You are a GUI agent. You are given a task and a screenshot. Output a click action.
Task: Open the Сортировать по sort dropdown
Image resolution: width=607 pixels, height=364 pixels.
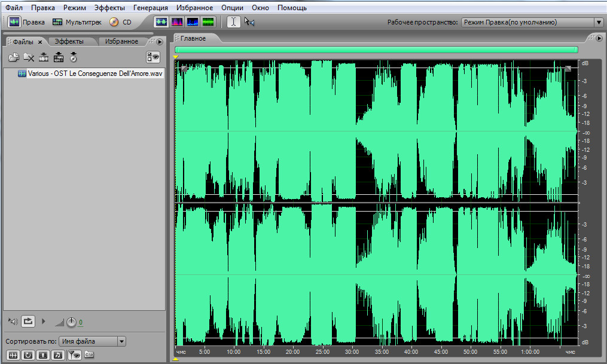point(121,341)
